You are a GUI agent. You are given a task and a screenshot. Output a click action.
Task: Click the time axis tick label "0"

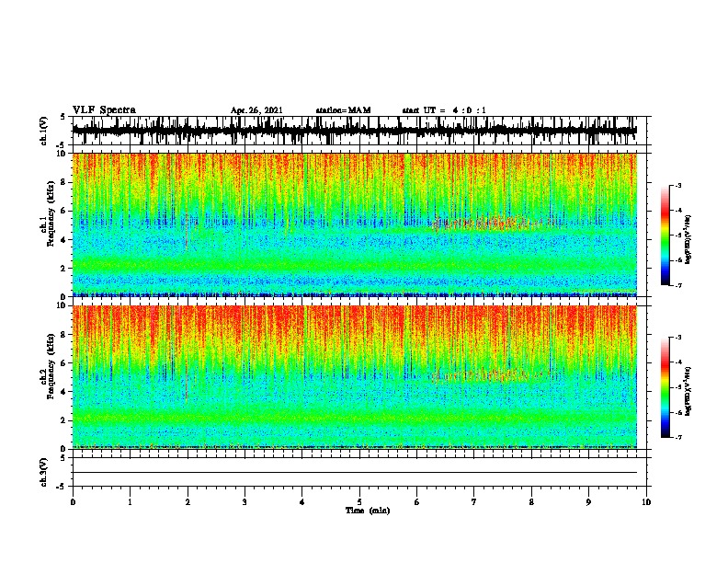coord(73,502)
